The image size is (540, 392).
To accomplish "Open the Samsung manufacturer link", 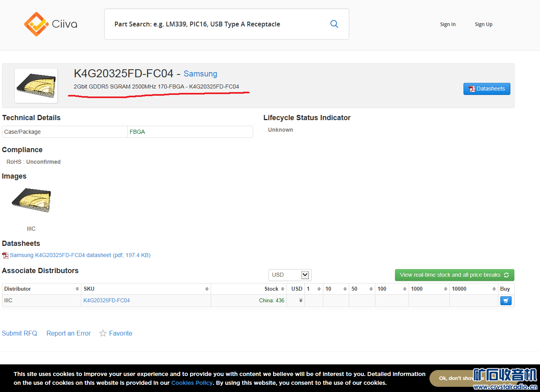I will pos(200,74).
